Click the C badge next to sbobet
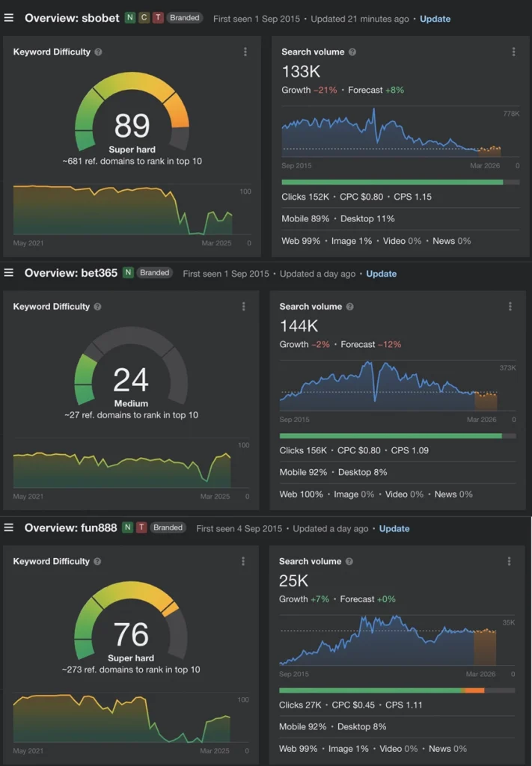Viewport: 532px width, 766px height. click(144, 18)
